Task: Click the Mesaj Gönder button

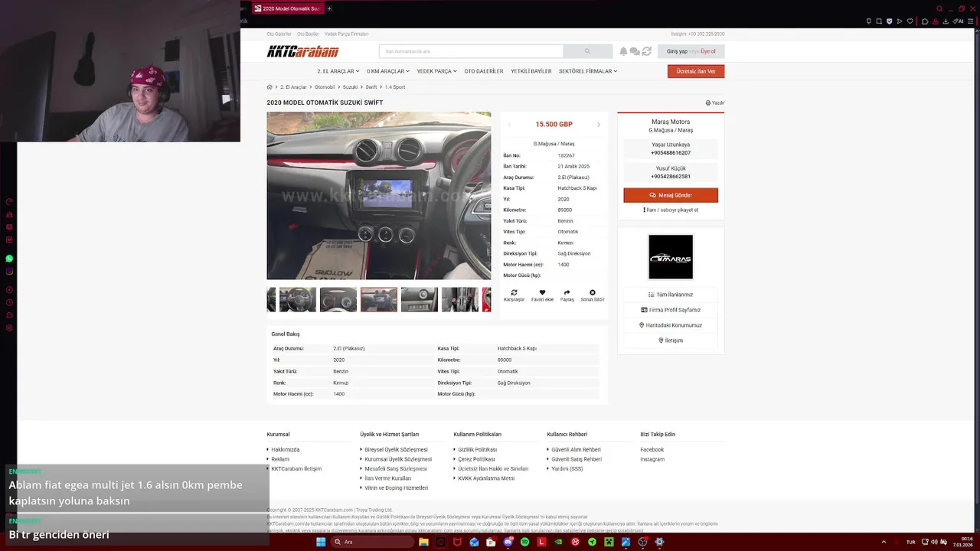Action: [x=671, y=195]
